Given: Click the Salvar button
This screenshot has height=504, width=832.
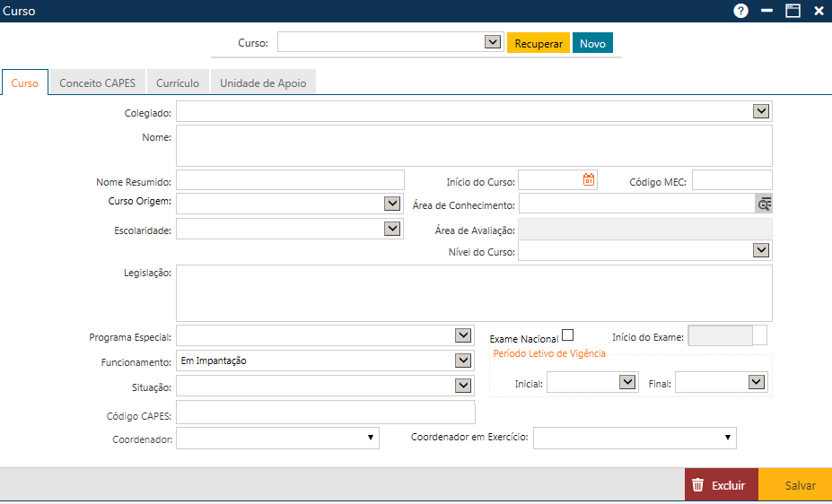Looking at the screenshot, I should click(800, 485).
